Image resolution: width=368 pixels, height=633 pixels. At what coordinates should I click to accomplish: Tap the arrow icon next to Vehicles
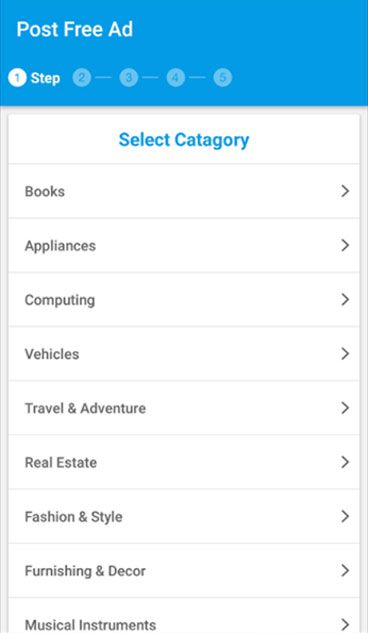point(345,354)
